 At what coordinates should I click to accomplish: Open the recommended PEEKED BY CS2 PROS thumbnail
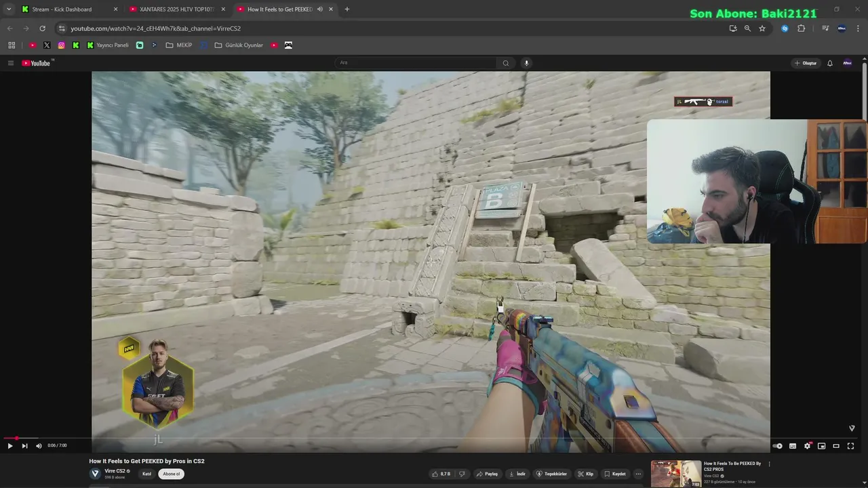[676, 474]
